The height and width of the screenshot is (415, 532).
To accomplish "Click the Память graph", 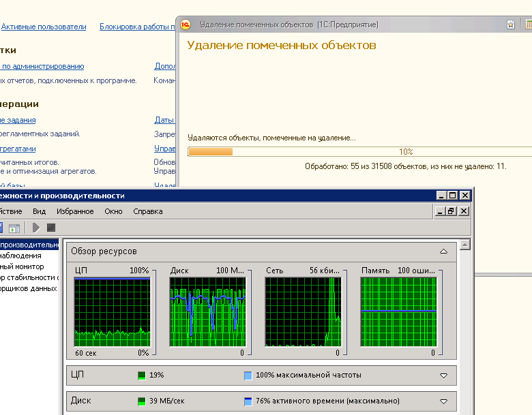I will click(x=399, y=312).
